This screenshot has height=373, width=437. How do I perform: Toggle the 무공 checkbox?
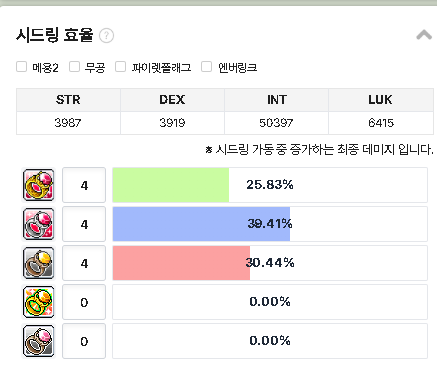pos(74,67)
